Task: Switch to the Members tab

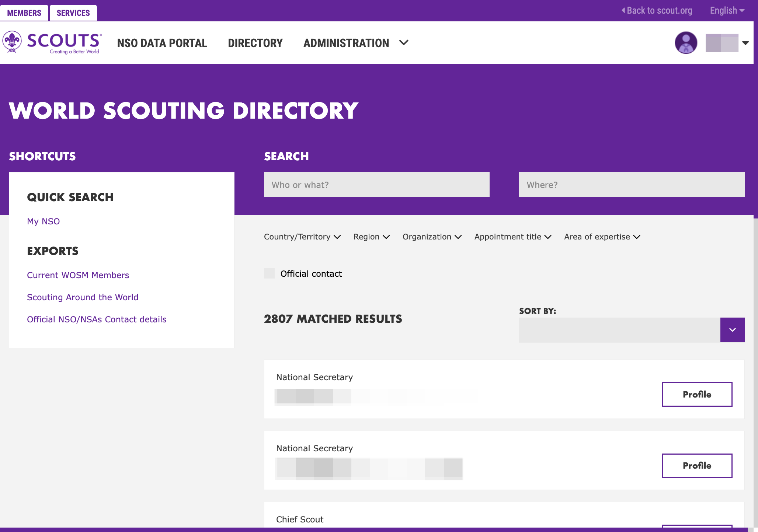Action: pos(24,13)
